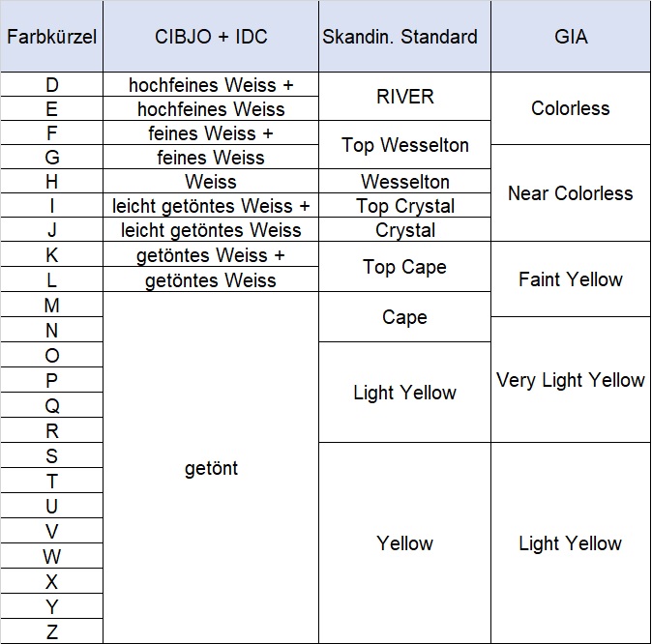Select the Top Cape cell
652x644 pixels.
tap(404, 267)
